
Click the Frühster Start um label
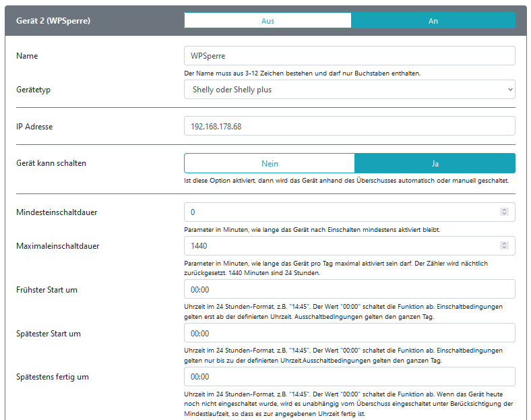pyautogui.click(x=46, y=290)
